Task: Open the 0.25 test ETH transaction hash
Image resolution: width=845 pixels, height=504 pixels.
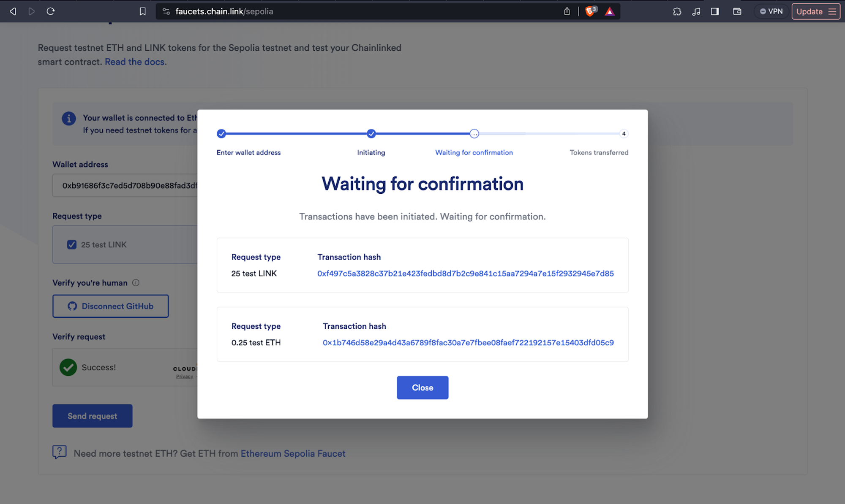Action: pyautogui.click(x=468, y=343)
